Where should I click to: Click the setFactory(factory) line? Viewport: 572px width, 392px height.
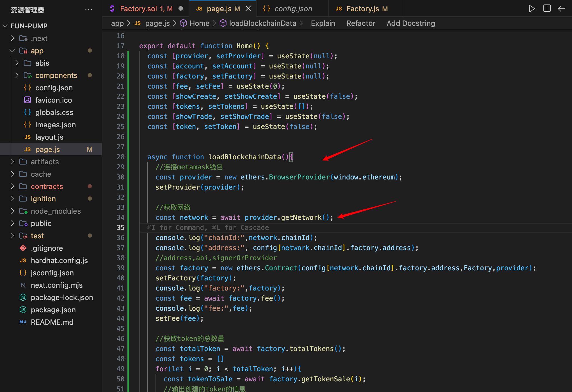[x=196, y=278]
